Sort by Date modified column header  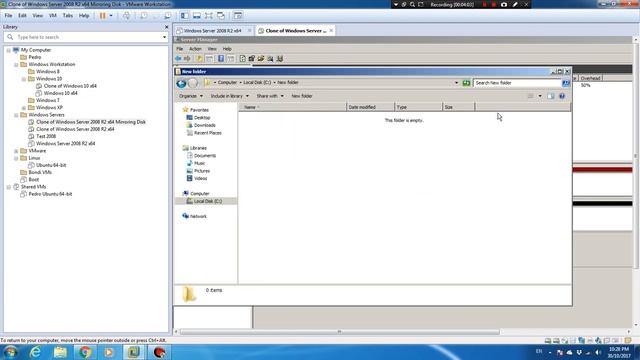(x=371, y=107)
